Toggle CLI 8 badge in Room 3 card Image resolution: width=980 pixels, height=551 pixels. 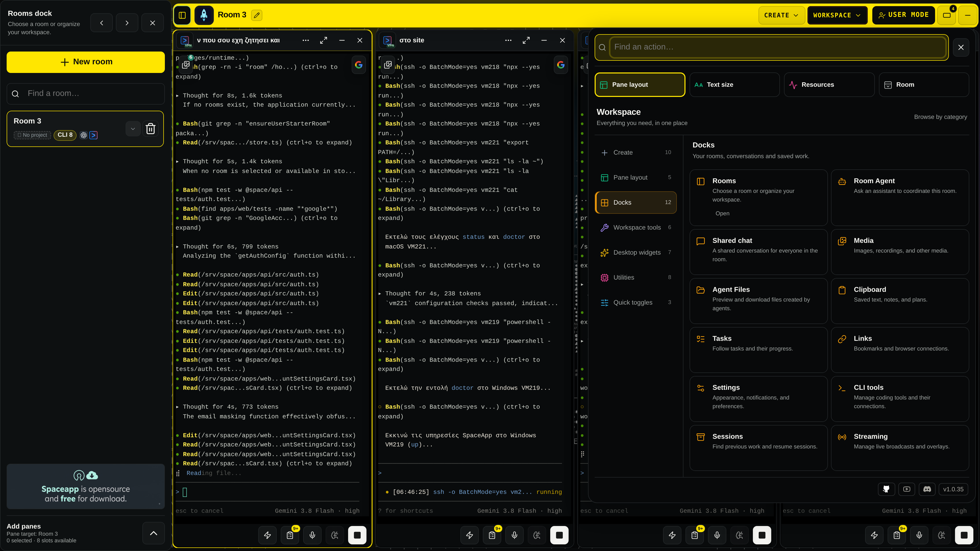pyautogui.click(x=65, y=135)
